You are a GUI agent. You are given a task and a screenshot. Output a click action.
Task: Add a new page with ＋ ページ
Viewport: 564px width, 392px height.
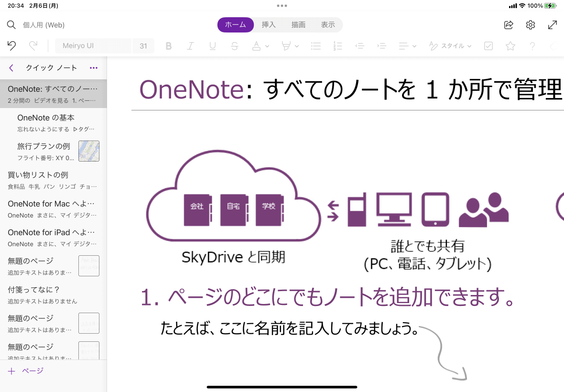(x=26, y=371)
